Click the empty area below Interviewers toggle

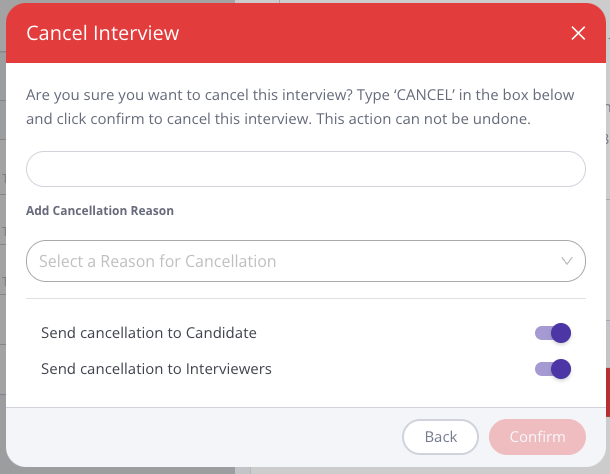pyautogui.click(x=300, y=394)
